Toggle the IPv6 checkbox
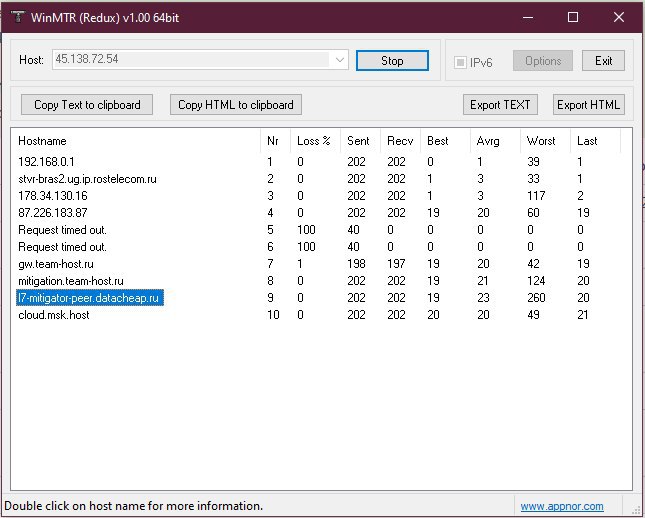 pyautogui.click(x=460, y=62)
